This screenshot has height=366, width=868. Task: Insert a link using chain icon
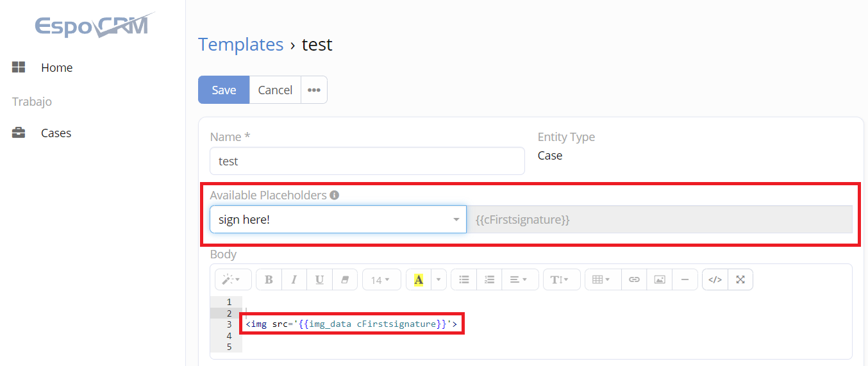[634, 279]
